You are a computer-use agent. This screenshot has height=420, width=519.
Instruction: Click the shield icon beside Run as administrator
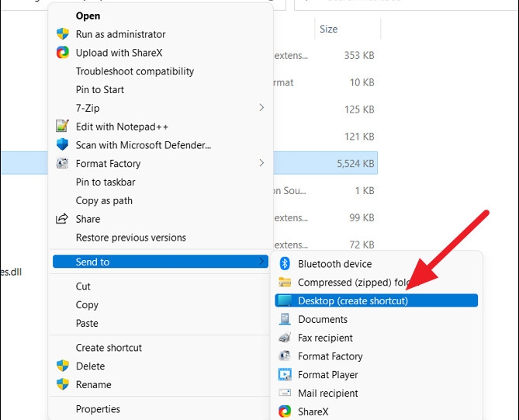click(x=63, y=34)
